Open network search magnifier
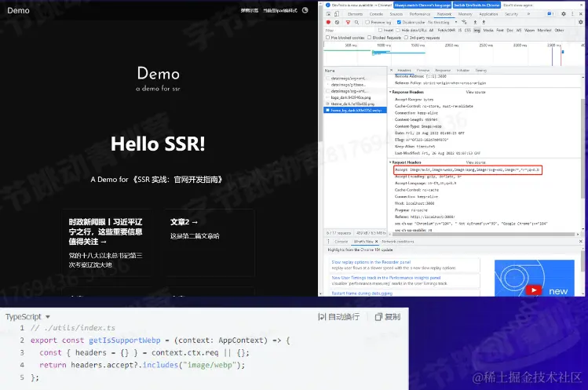The image size is (588, 390). [x=356, y=22]
